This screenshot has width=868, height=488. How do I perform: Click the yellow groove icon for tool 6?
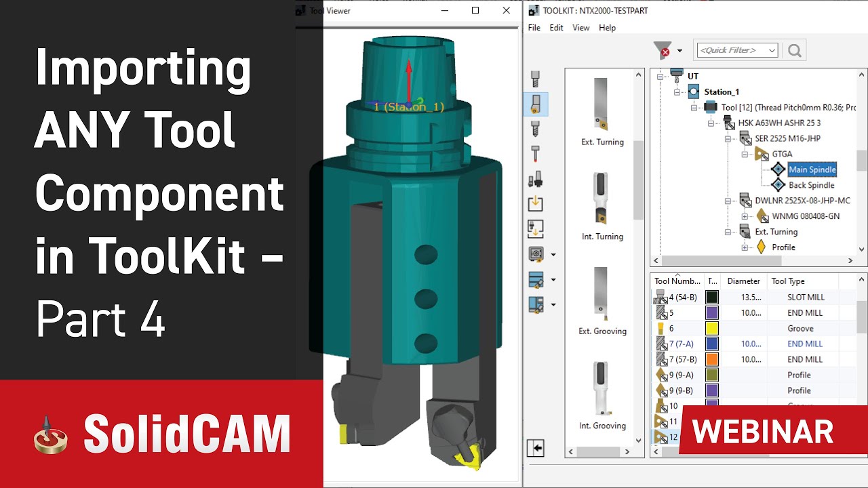pyautogui.click(x=660, y=328)
